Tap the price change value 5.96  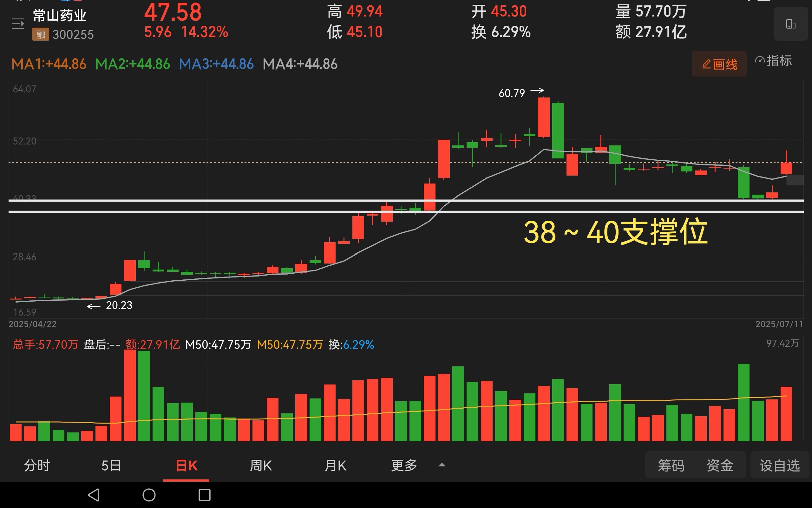coord(158,32)
